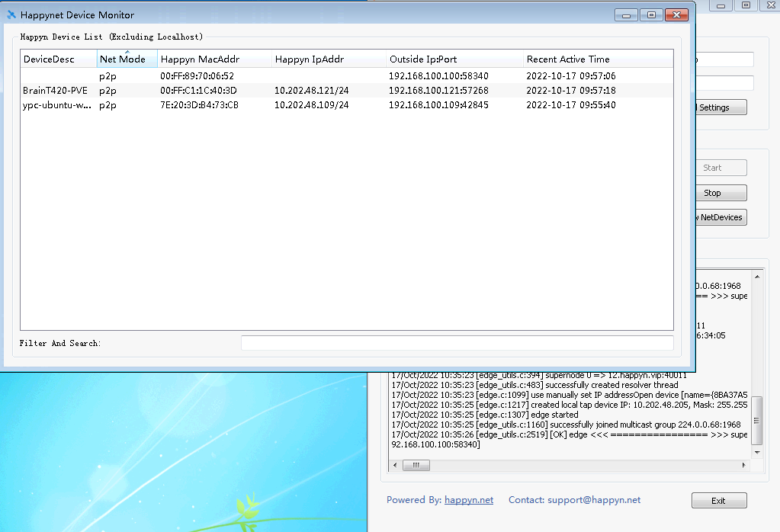Open the happyn.net link
Image resolution: width=780 pixels, height=532 pixels.
pyautogui.click(x=469, y=500)
